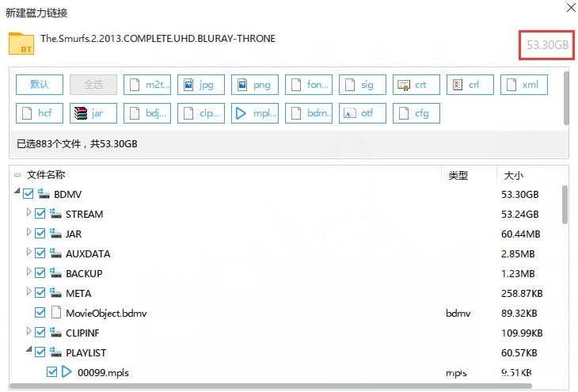
Task: Click the bdm file type icon
Action: (296, 113)
